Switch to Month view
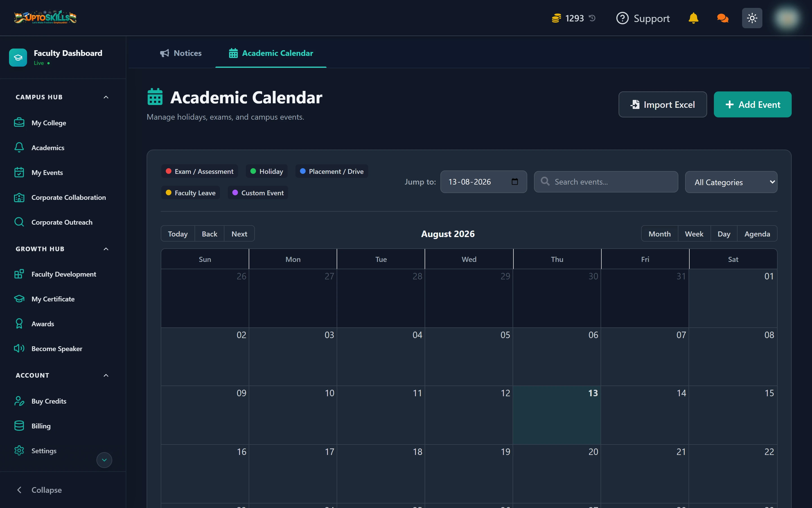The width and height of the screenshot is (812, 508). click(659, 234)
